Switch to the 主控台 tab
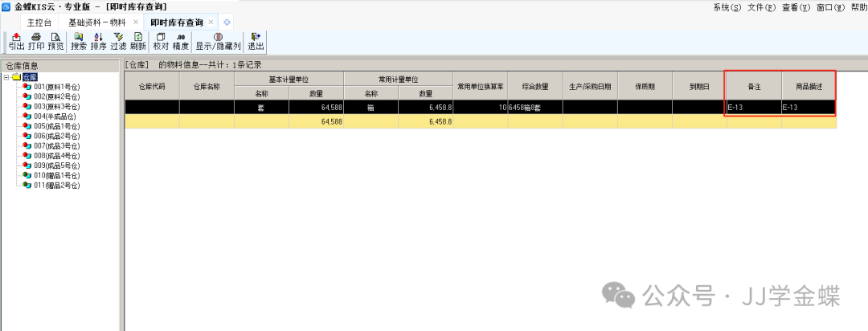The width and height of the screenshot is (868, 331). pos(39,22)
